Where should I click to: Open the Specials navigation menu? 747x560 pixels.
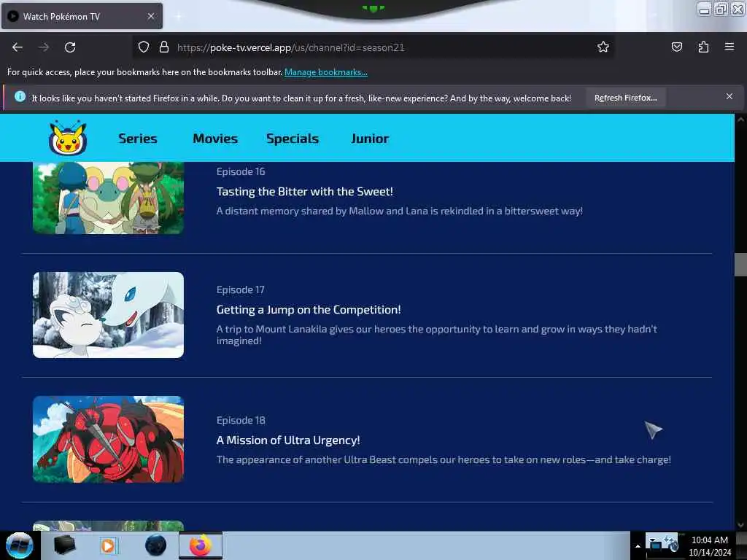(293, 139)
